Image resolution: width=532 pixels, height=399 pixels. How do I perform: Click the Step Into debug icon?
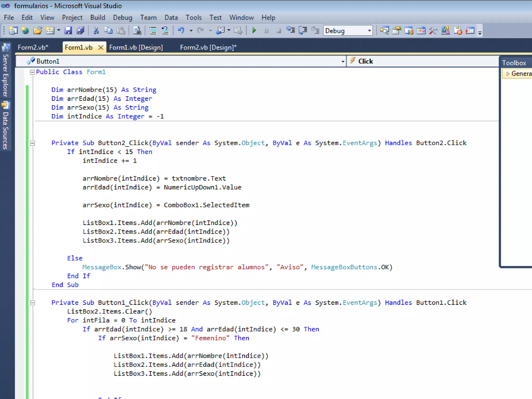coord(290,31)
